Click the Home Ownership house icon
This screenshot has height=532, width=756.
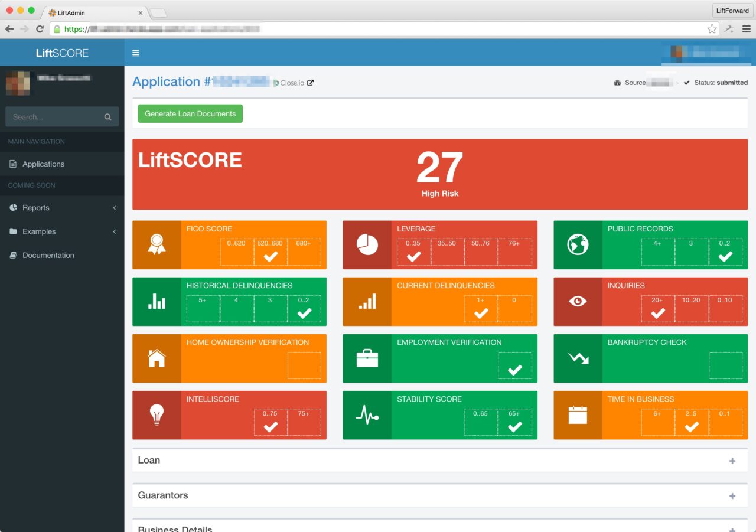tap(157, 358)
